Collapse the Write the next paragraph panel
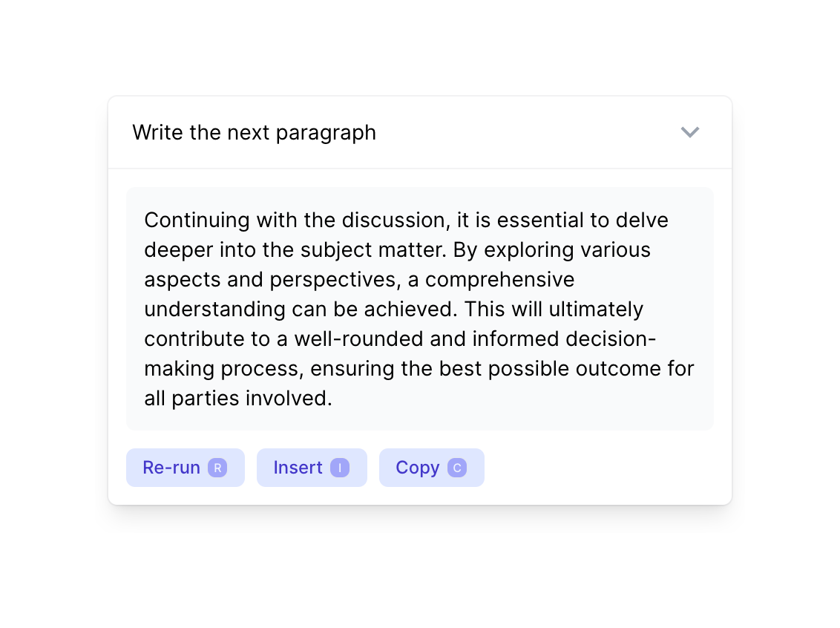 coord(690,132)
